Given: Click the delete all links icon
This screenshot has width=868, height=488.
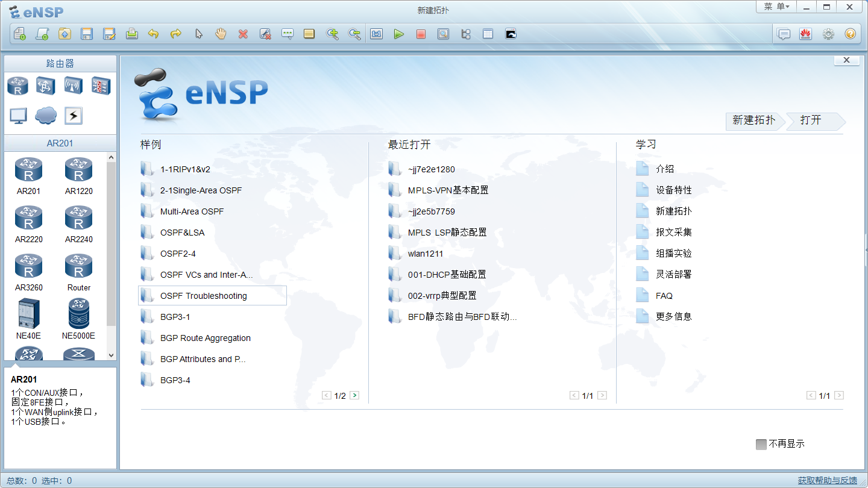Looking at the screenshot, I should coord(265,34).
